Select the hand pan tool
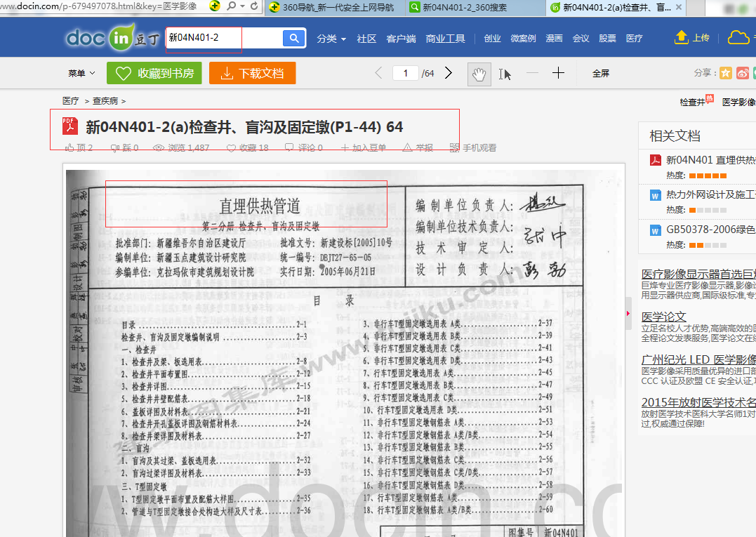 [x=479, y=74]
